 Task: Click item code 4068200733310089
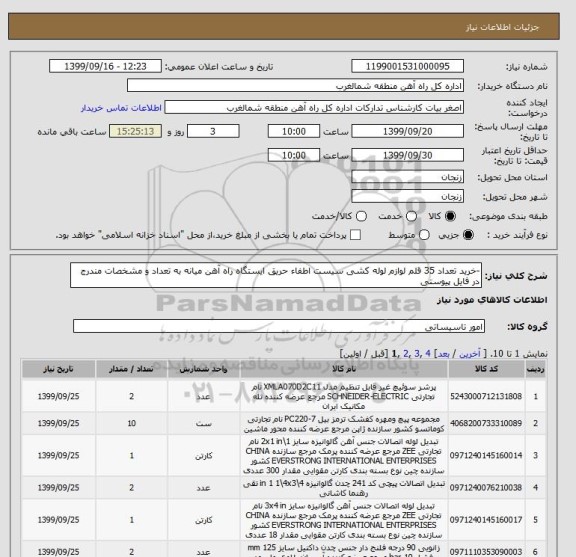point(486,423)
